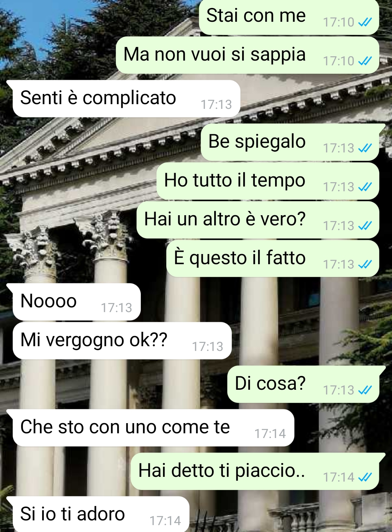Viewport: 392px width, 532px height.
Task: Select the 'Ma non vuoi si sappia' message
Action: (248, 55)
